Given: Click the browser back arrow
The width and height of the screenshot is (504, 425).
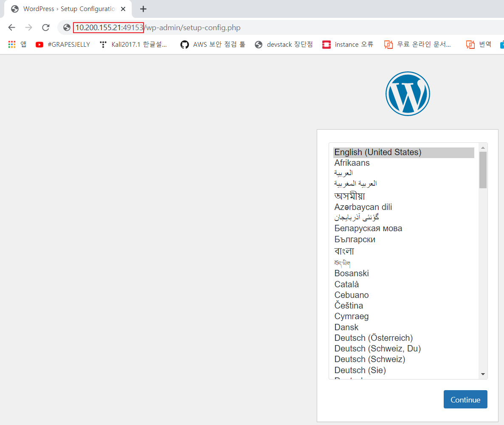Looking at the screenshot, I should pos(11,28).
